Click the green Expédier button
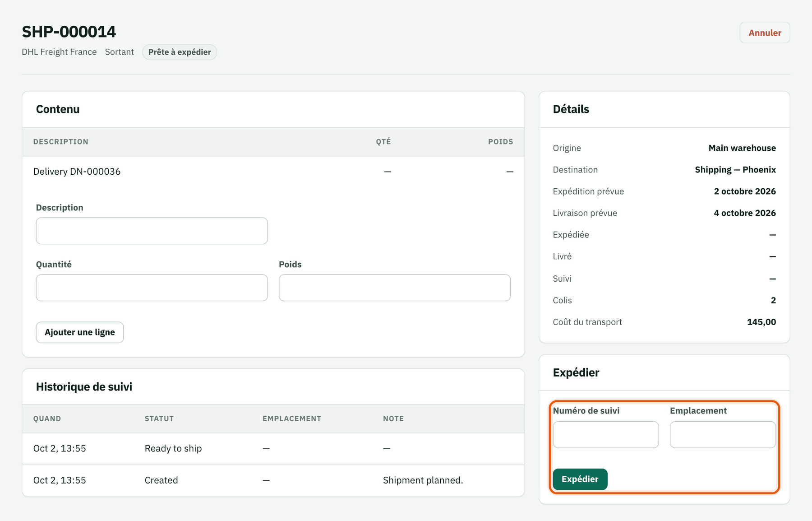The image size is (812, 521). 580,479
